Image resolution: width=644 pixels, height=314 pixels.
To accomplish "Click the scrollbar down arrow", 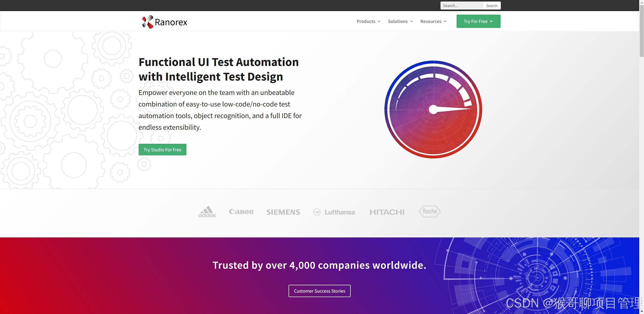I will pos(641,311).
